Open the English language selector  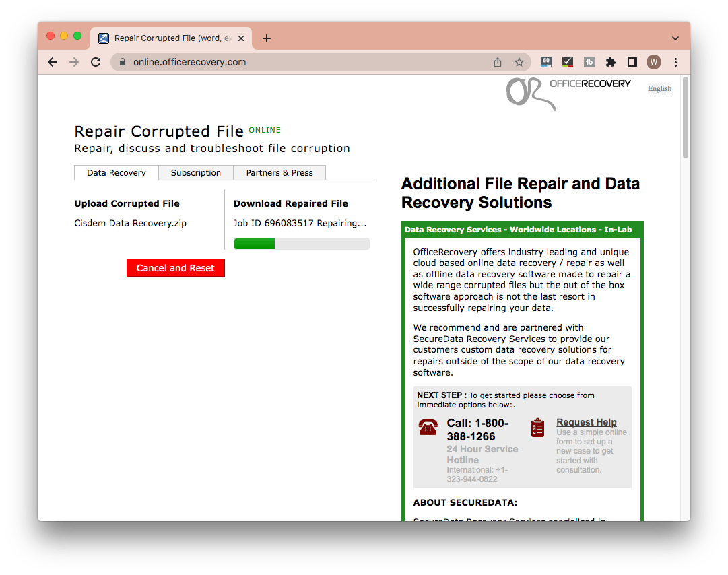click(659, 89)
